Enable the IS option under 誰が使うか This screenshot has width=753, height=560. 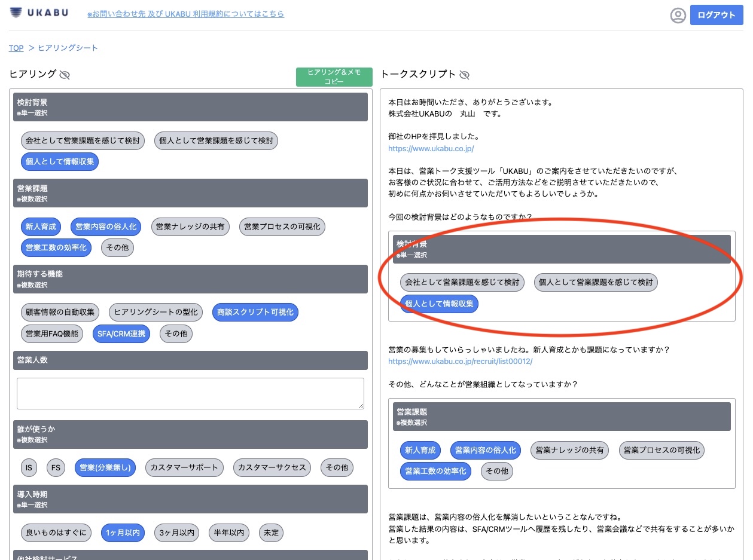(x=28, y=467)
